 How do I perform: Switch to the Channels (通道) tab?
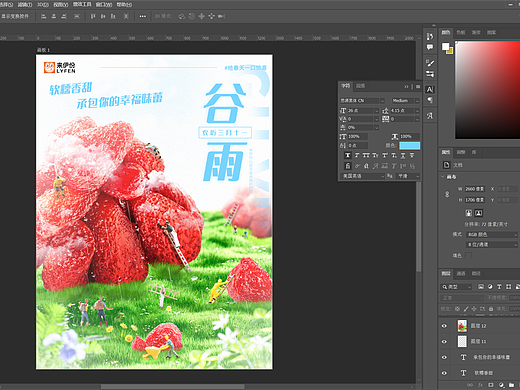(x=461, y=273)
